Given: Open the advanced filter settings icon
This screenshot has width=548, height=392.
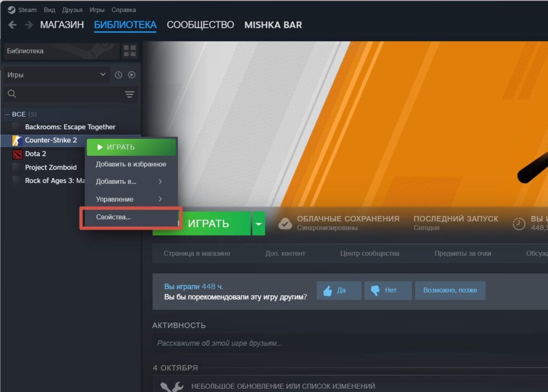Looking at the screenshot, I should 130,95.
